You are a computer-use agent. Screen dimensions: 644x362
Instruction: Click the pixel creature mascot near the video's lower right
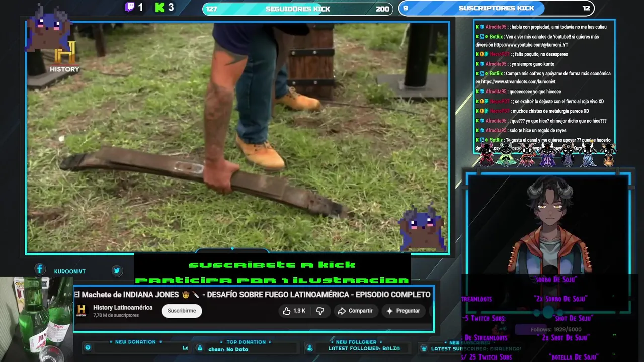423,228
